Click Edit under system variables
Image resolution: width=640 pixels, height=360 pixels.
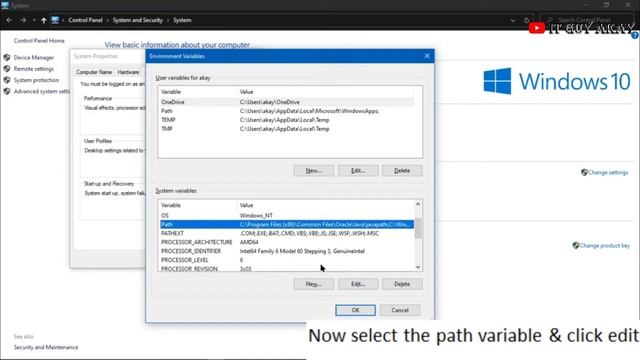[358, 284]
